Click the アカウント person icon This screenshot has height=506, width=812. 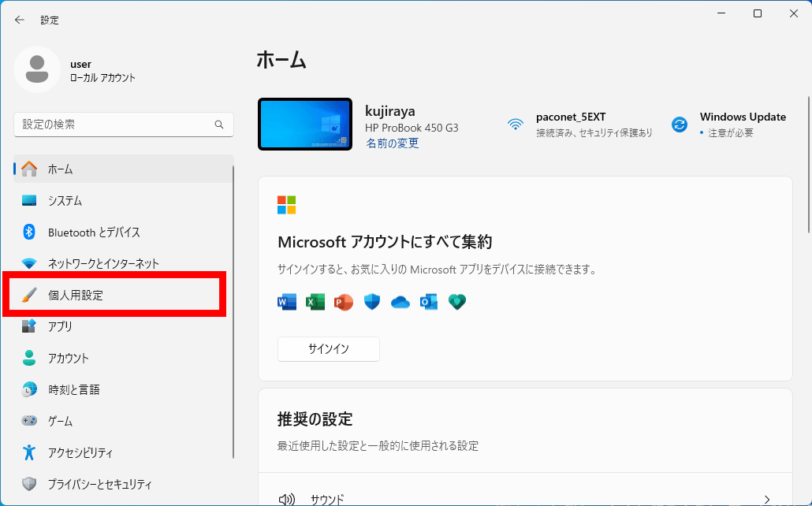pyautogui.click(x=29, y=358)
